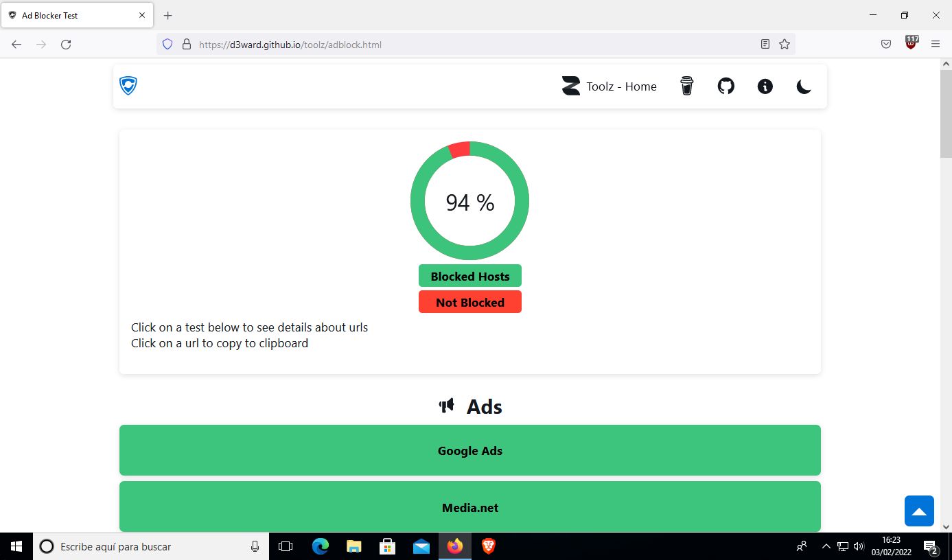Open the Pocket save icon
This screenshot has width=952, height=560.
(x=886, y=44)
